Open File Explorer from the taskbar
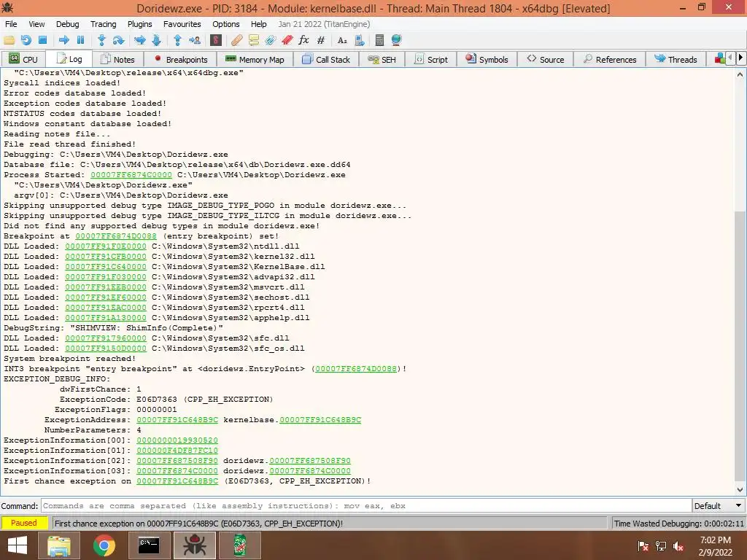 (x=59, y=545)
